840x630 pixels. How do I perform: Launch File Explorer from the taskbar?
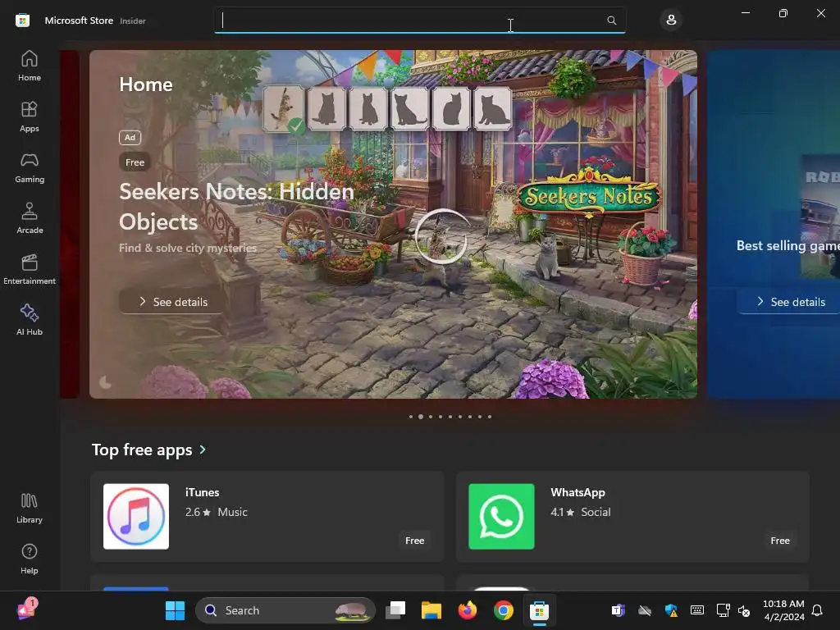click(x=431, y=610)
